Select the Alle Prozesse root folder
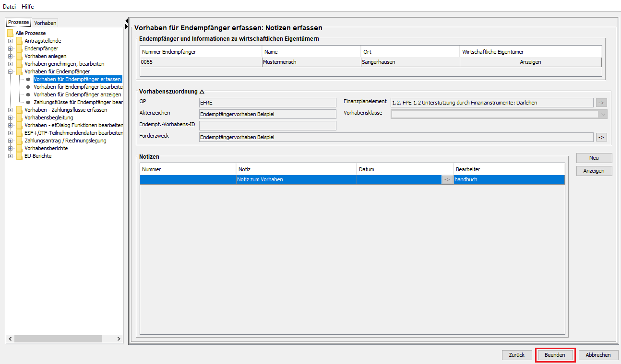Image resolution: width=621 pixels, height=364 pixels. (31, 33)
